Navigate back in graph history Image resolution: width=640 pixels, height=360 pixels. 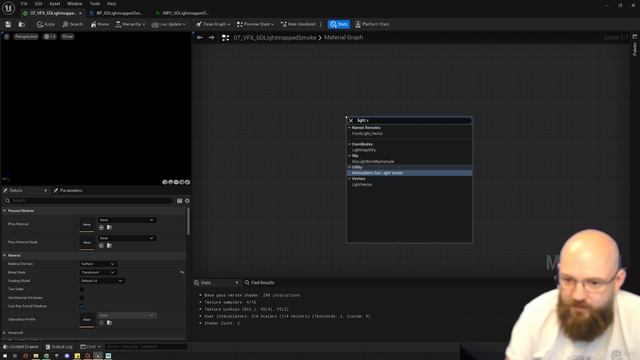pyautogui.click(x=200, y=38)
